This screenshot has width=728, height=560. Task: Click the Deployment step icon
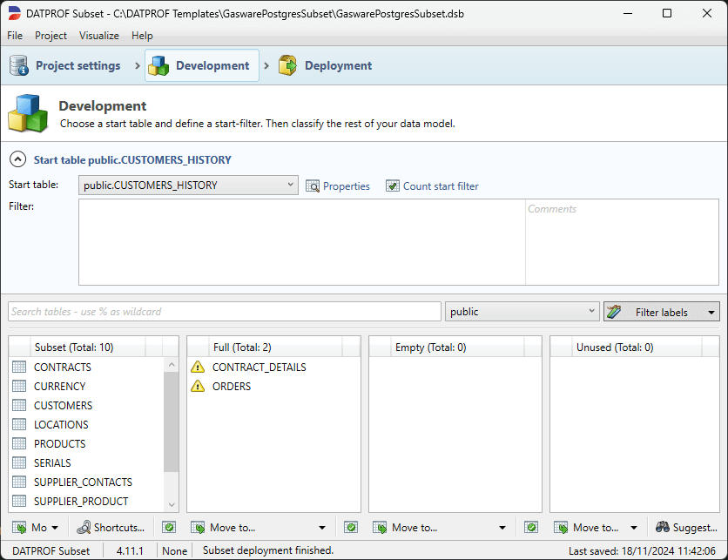click(287, 65)
